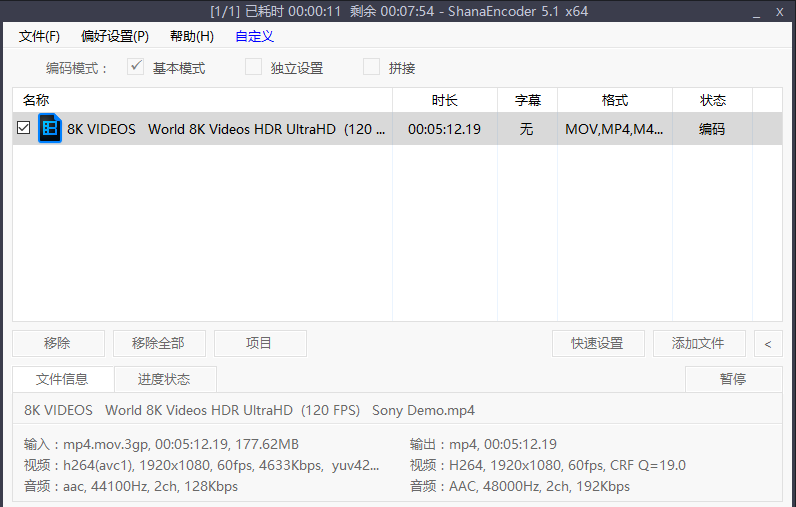Uncheck the 8K VIDEOS file row checkbox
This screenshot has width=796, height=507.
point(23,128)
